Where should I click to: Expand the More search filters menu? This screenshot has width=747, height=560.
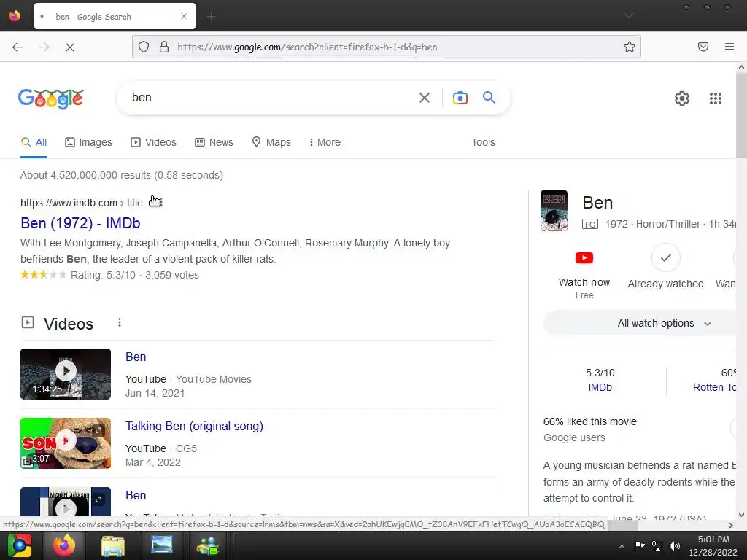point(325,142)
